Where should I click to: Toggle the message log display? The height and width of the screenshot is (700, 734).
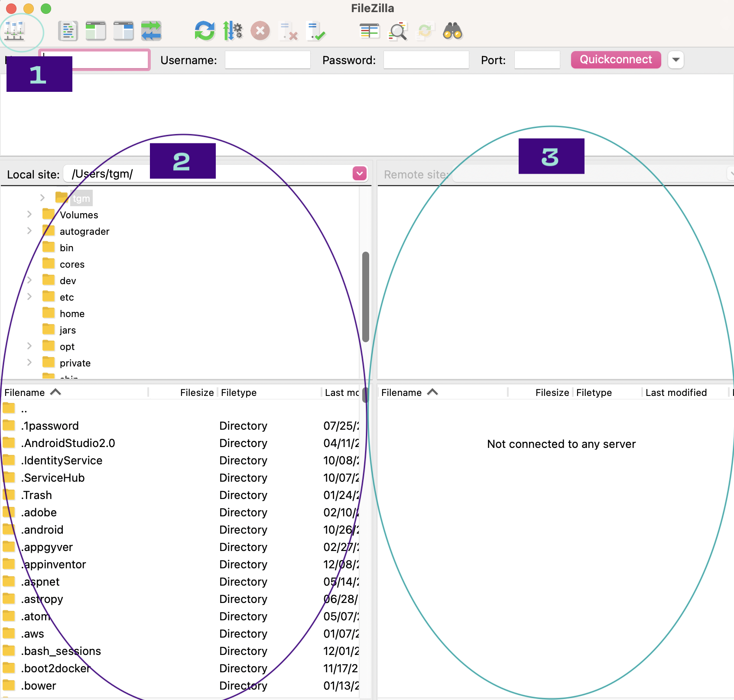pyautogui.click(x=68, y=31)
